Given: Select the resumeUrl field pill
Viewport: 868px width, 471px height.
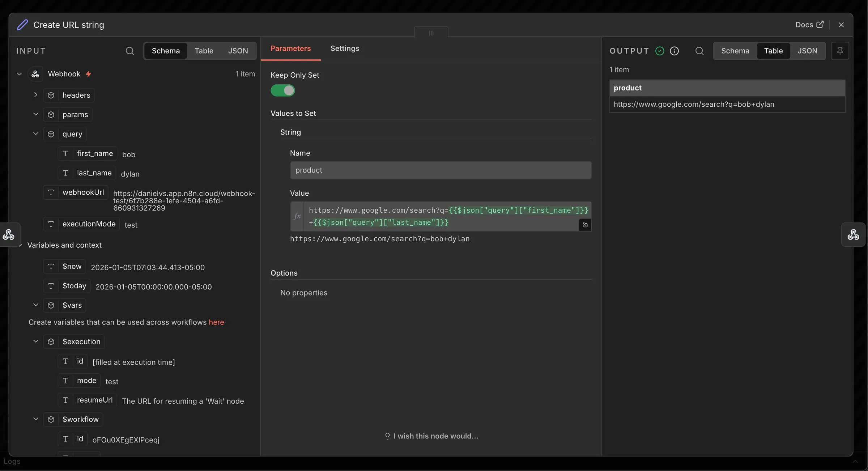Looking at the screenshot, I should click(88, 400).
